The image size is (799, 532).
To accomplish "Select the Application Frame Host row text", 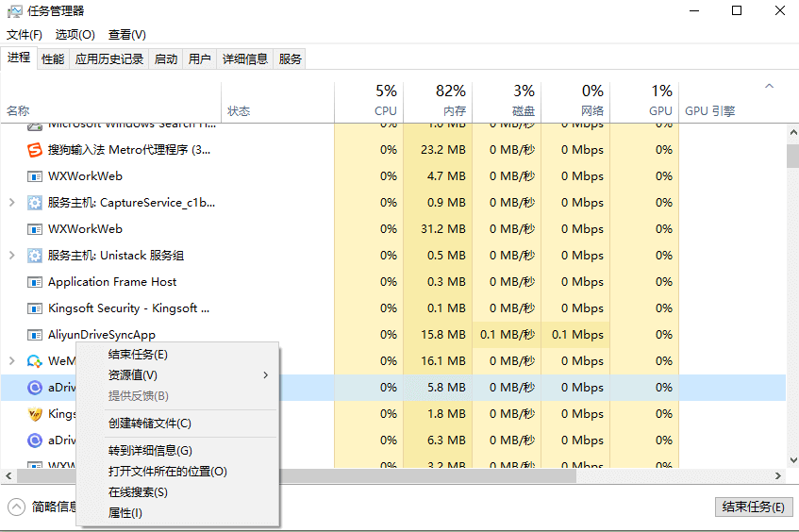I will [x=112, y=282].
